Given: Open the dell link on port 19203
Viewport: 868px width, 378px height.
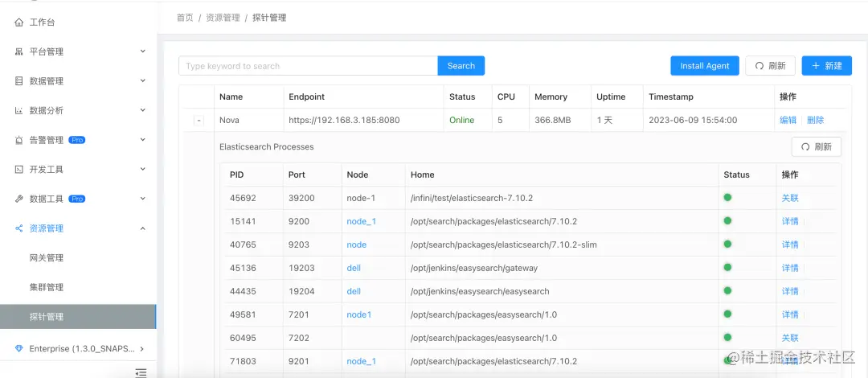Looking at the screenshot, I should tap(354, 268).
